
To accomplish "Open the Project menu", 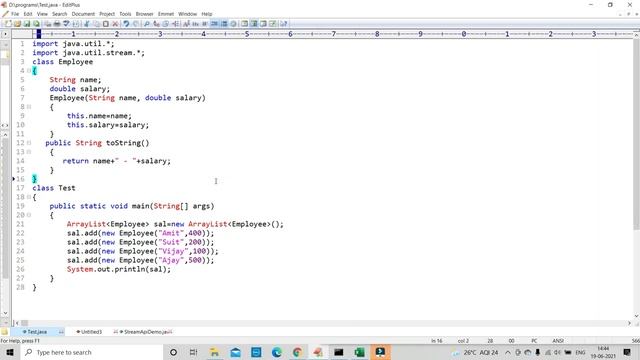I will 107,14.
